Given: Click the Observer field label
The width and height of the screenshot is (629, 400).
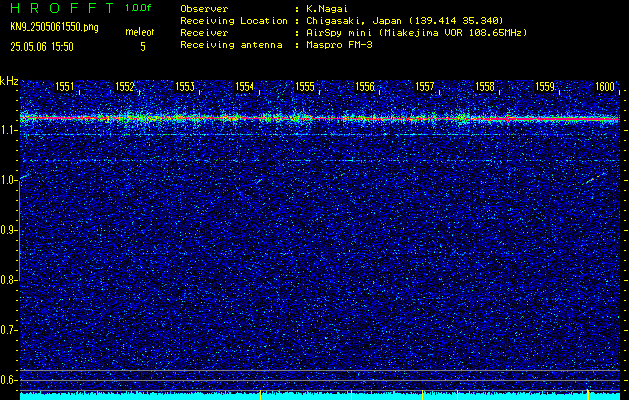Looking at the screenshot, I should click(204, 8).
